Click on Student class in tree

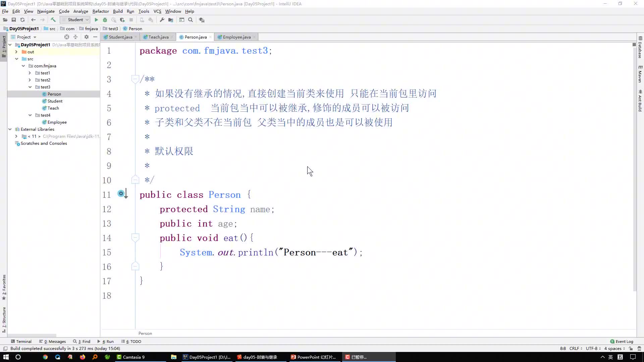coord(55,101)
